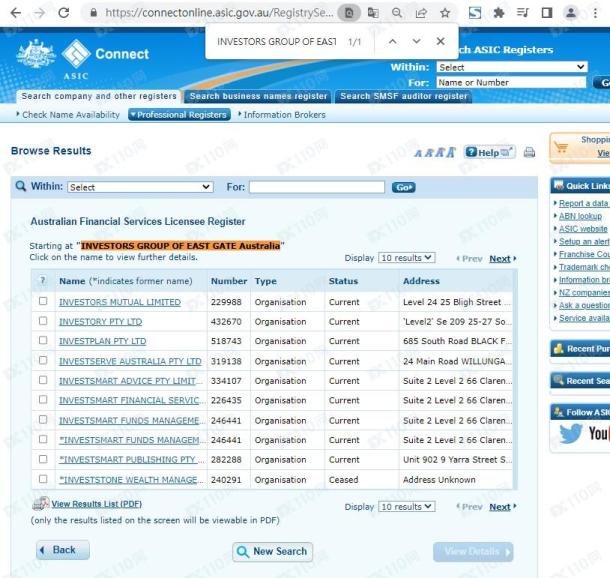
Task: Select the smallest text size A icon
Action: coord(418,154)
